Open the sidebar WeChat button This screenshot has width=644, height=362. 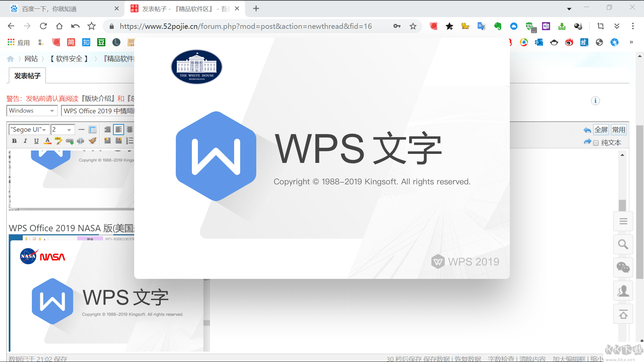(623, 267)
